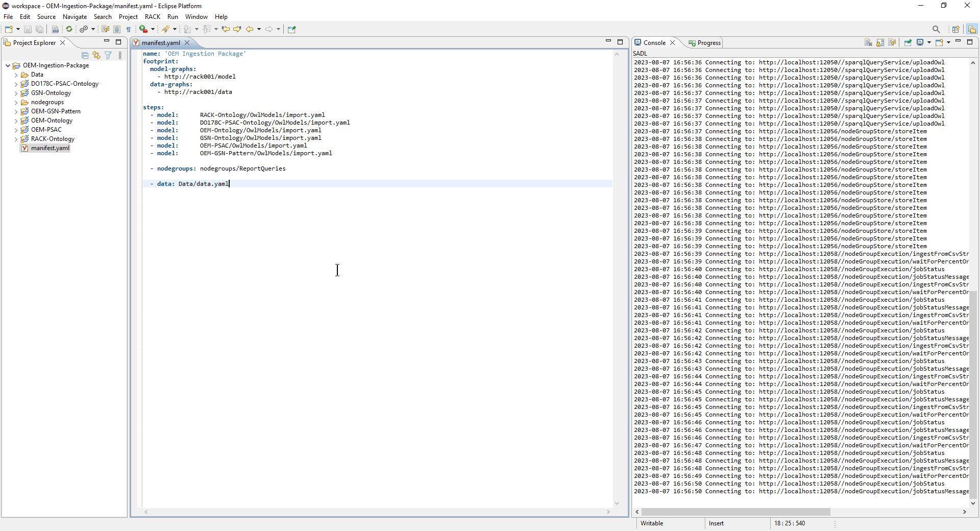Click the gears settings toolbar icon
This screenshot has height=531, width=980.
[x=84, y=29]
